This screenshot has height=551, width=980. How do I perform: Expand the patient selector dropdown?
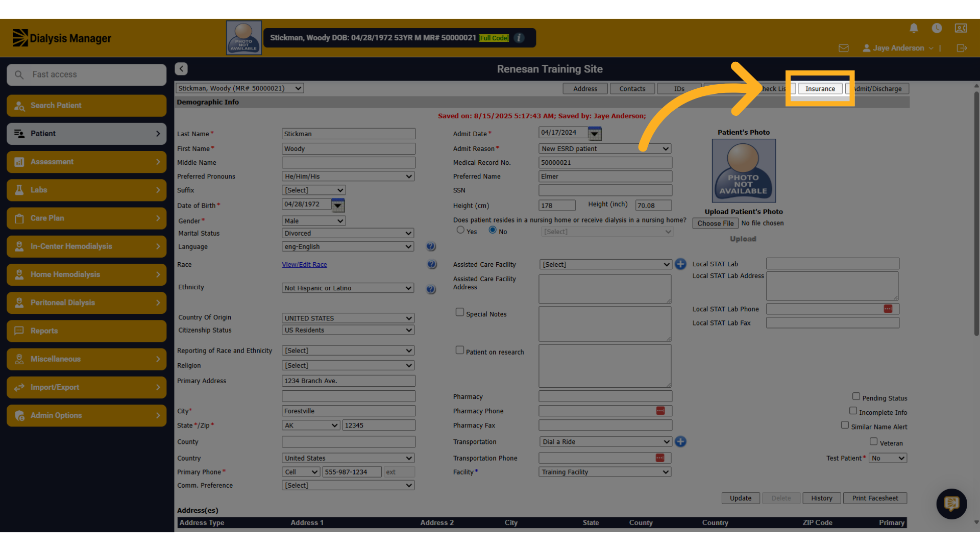click(240, 88)
